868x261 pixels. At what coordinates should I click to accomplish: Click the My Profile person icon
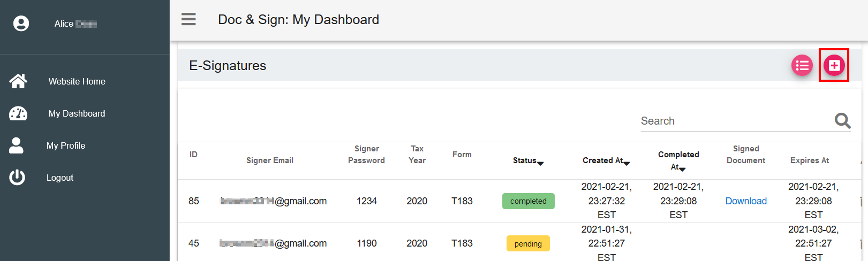pos(17,145)
